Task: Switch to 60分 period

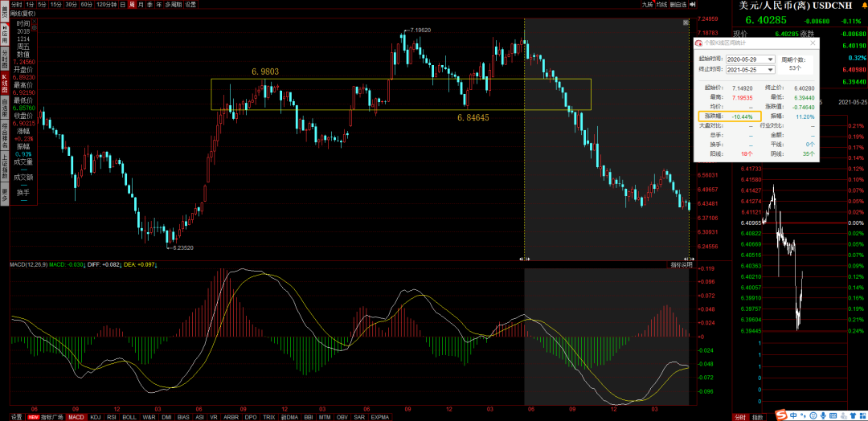Action: (86, 5)
